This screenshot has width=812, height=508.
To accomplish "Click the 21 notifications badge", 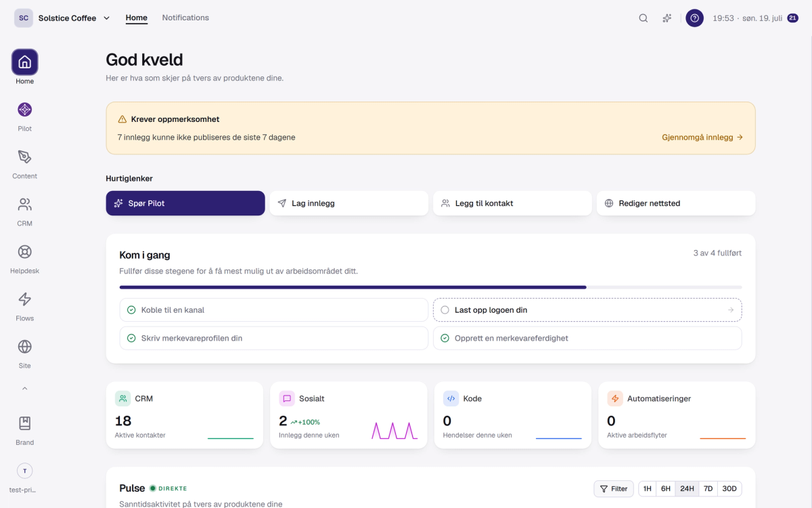I will click(x=792, y=18).
